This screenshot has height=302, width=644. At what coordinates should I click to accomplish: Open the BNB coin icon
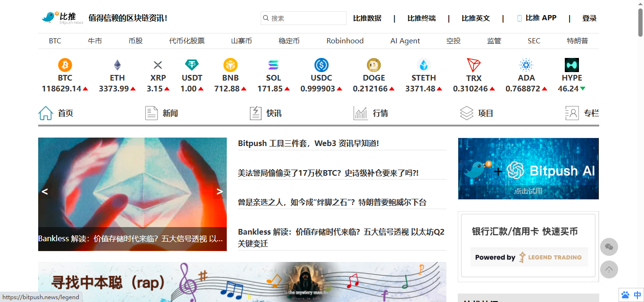coord(231,65)
